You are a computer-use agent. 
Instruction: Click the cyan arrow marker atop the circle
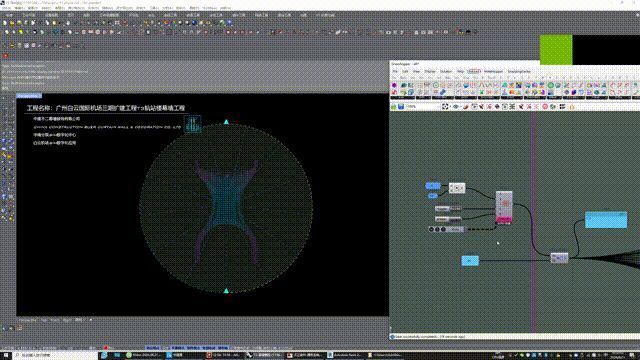point(226,122)
